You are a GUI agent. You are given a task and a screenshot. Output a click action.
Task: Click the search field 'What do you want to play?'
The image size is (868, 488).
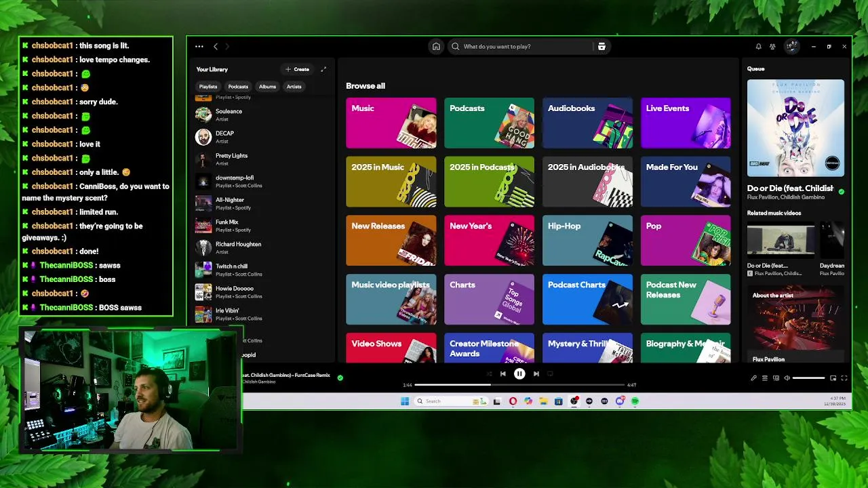pyautogui.click(x=522, y=47)
